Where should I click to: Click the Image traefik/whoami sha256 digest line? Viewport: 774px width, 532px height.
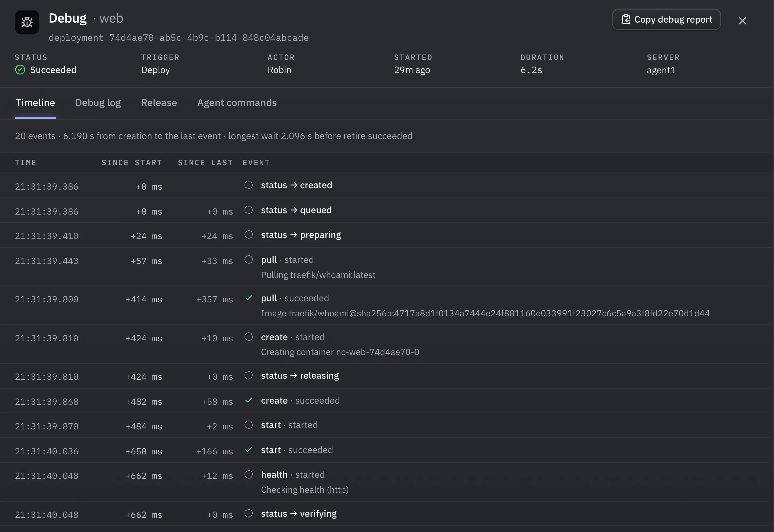[485, 313]
